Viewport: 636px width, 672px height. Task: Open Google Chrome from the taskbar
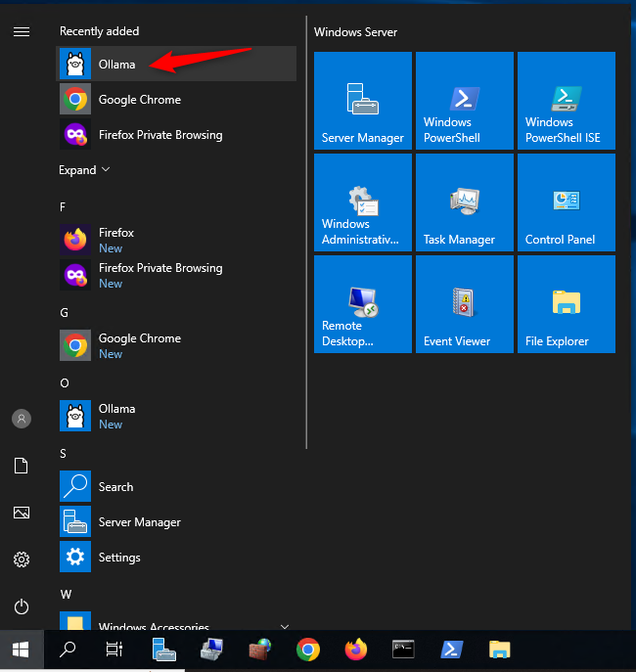click(x=307, y=650)
